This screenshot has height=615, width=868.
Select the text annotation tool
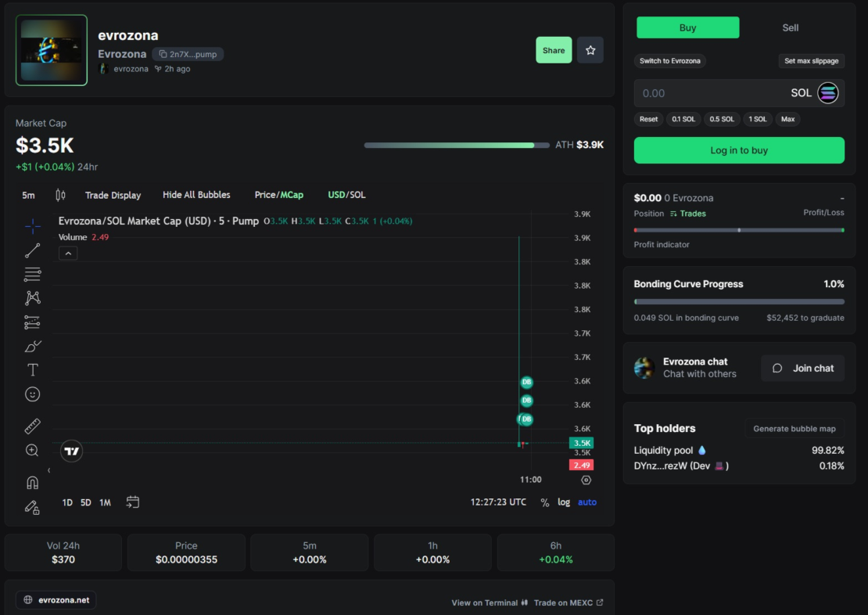coord(33,370)
